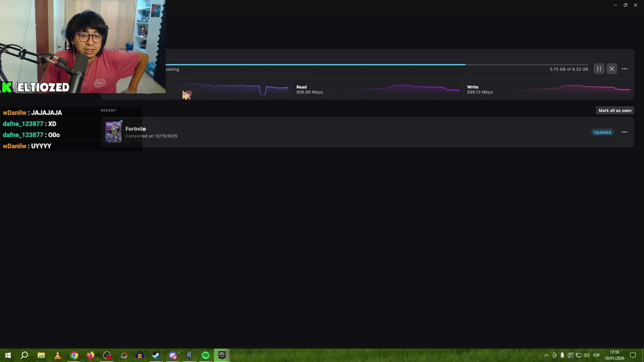Open the Discord taskbar icon

(x=173, y=355)
